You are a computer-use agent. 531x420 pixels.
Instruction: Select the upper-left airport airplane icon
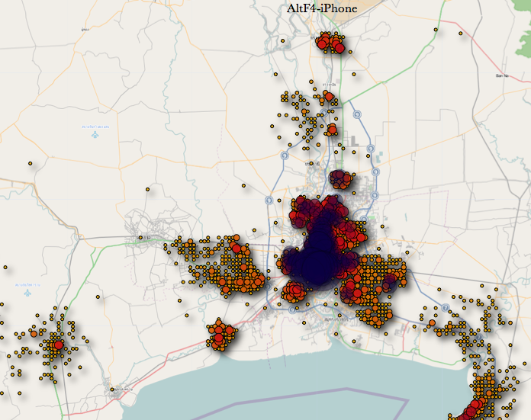[95, 135]
